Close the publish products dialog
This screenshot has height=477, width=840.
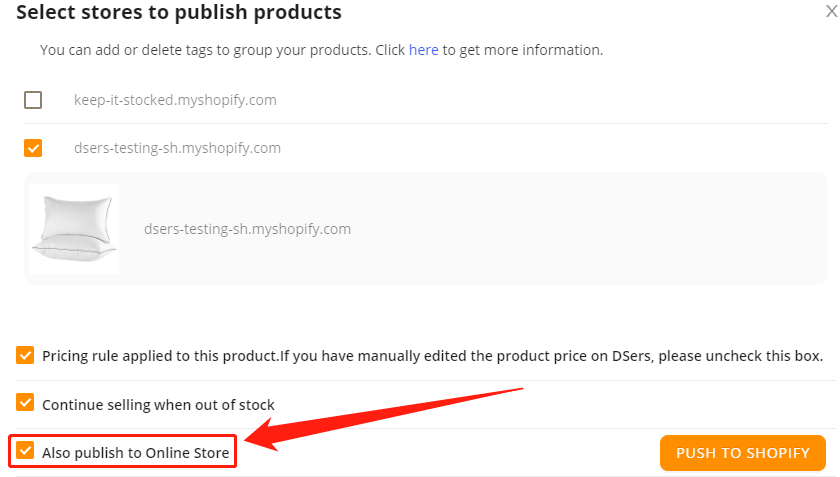[831, 11]
